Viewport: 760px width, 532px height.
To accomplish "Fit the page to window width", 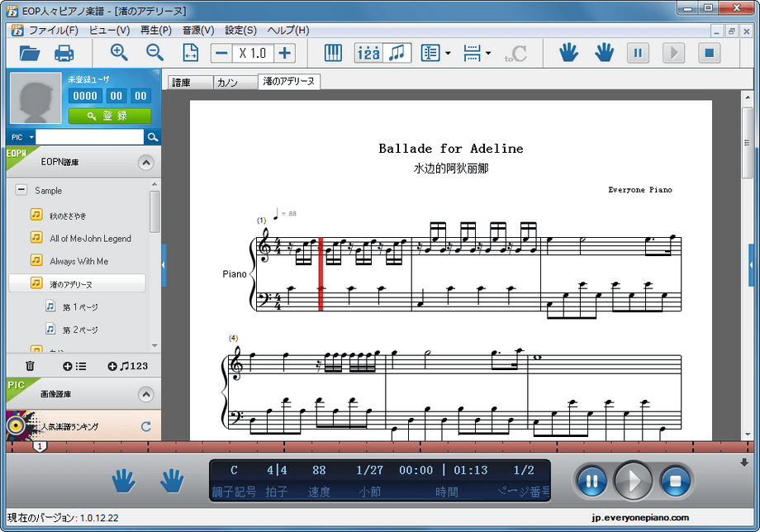I will pyautogui.click(x=191, y=53).
